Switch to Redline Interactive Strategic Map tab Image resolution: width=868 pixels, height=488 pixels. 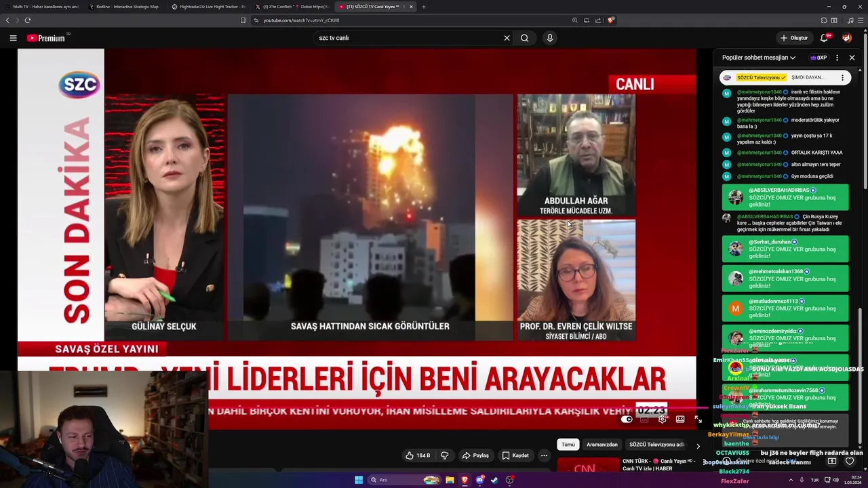click(x=123, y=7)
